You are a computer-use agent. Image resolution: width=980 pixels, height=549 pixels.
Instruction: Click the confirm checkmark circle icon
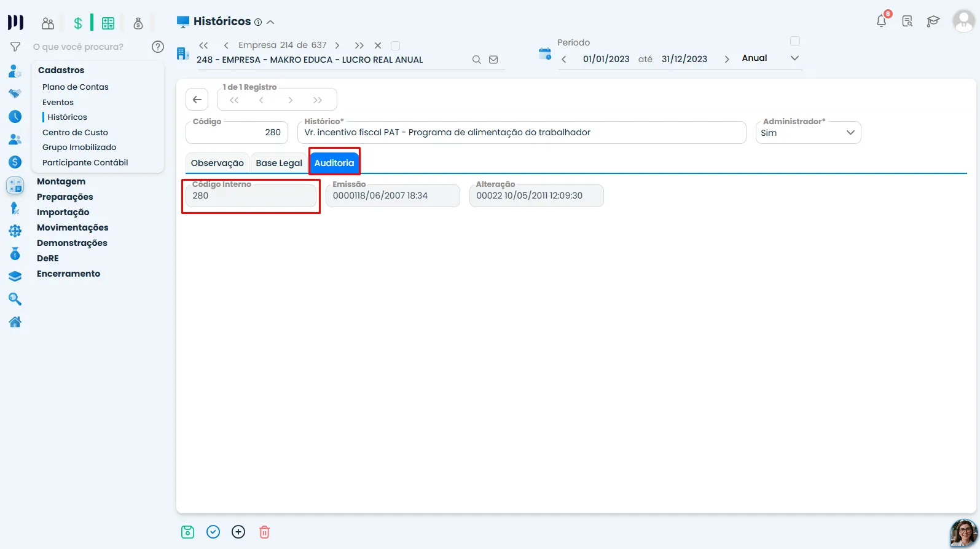[213, 532]
